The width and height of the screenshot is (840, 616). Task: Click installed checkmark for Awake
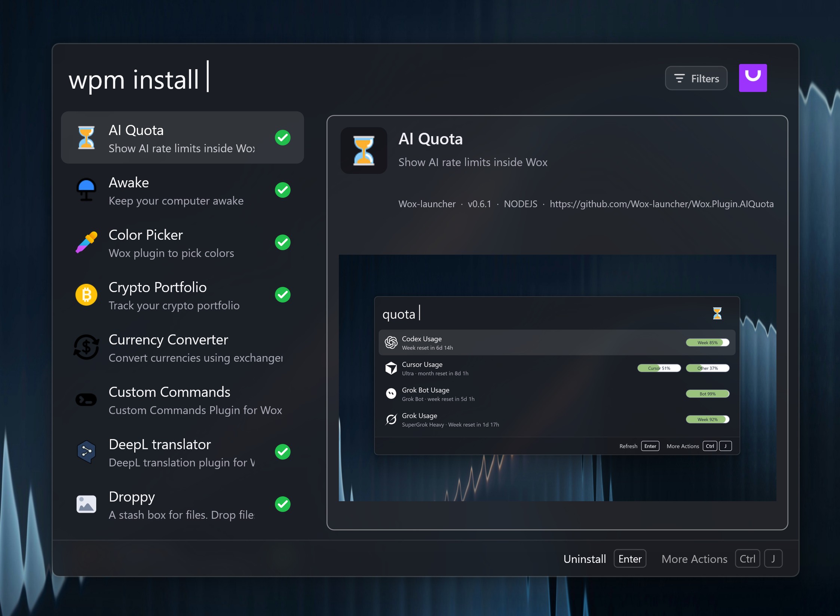click(283, 190)
